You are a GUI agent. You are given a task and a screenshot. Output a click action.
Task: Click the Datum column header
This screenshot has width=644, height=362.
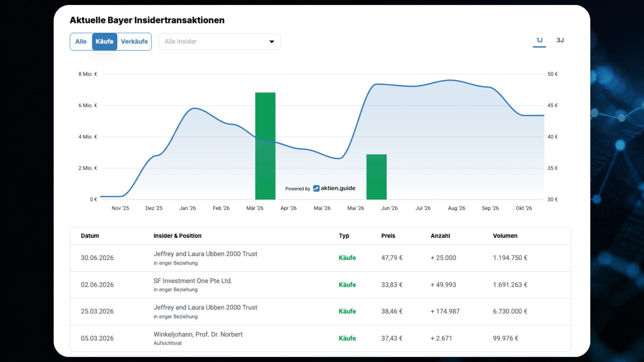click(x=90, y=236)
